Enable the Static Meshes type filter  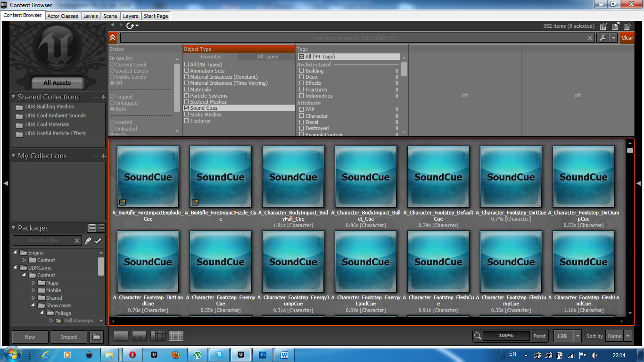[x=186, y=115]
